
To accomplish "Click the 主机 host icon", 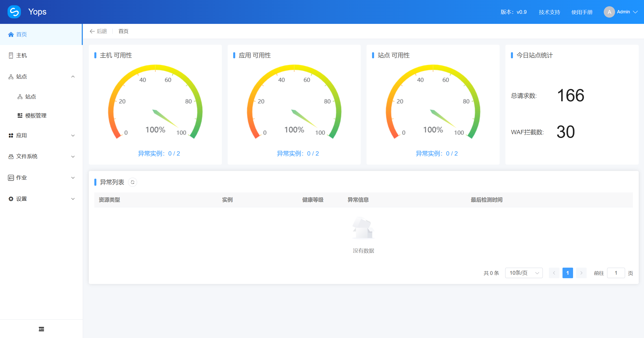I will tap(11, 56).
